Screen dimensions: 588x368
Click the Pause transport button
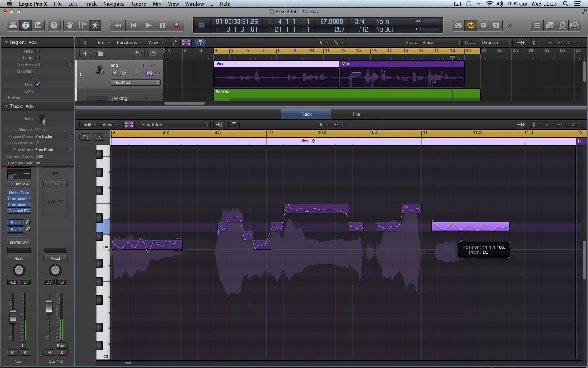click(162, 25)
